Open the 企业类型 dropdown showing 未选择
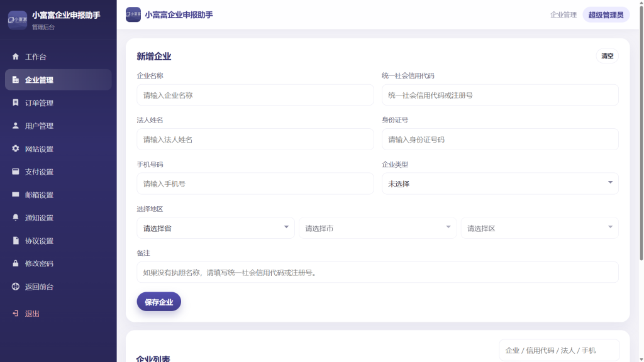 point(500,184)
